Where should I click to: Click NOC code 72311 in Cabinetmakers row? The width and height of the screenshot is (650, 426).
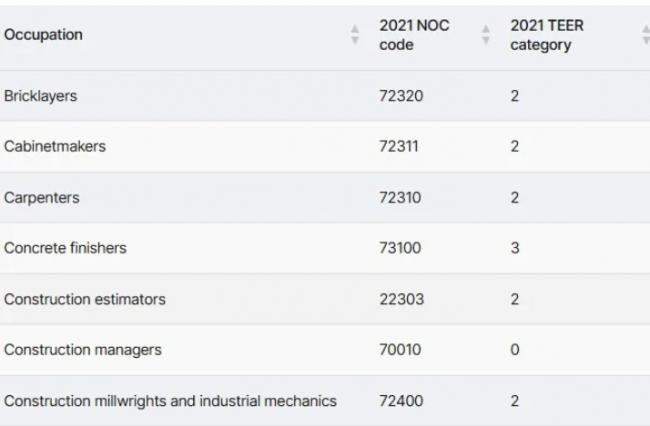(x=399, y=147)
